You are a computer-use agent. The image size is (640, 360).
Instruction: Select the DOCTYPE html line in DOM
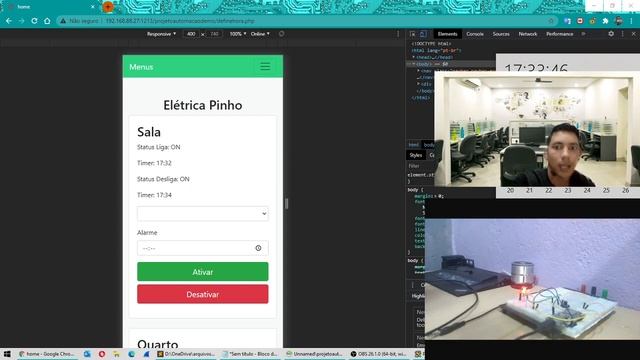pyautogui.click(x=431, y=44)
